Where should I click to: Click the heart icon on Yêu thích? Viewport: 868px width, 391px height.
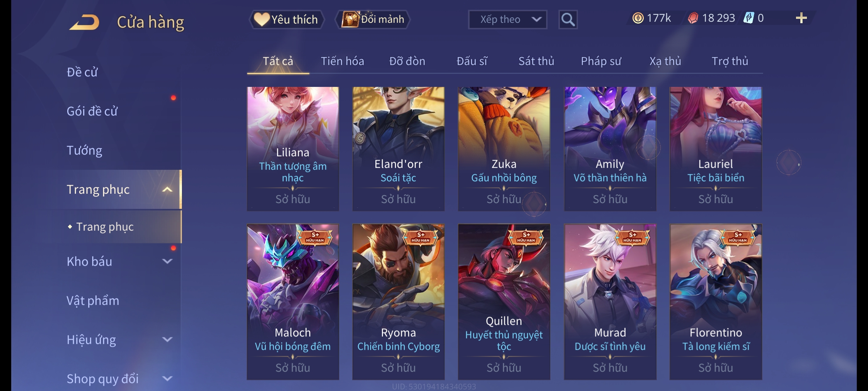(x=261, y=19)
